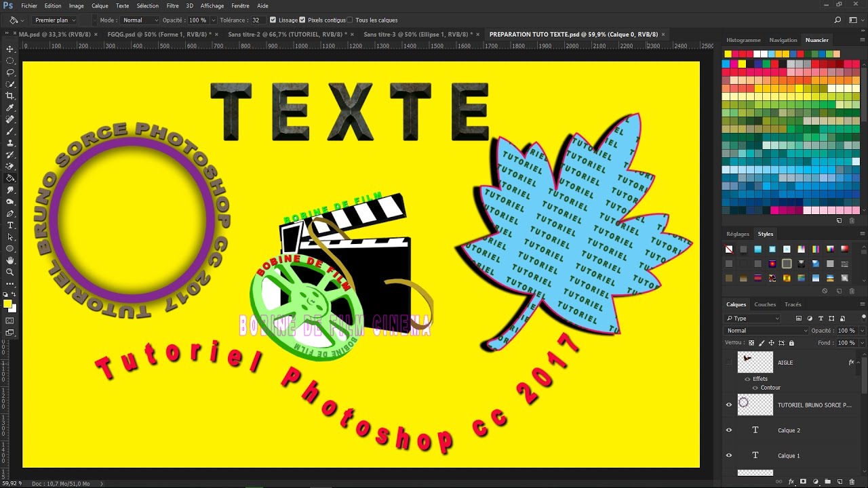868x488 pixels.
Task: Open the Opacité dropdown arrow in options bar
Action: click(x=213, y=20)
